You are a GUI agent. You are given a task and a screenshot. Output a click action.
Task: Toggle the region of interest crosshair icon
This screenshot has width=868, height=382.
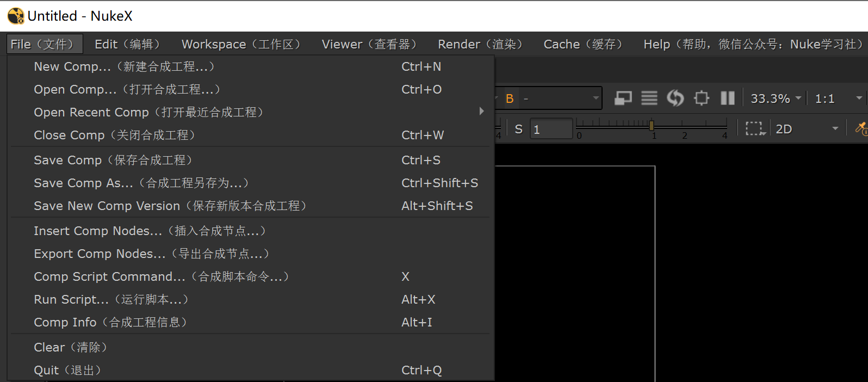click(x=702, y=98)
